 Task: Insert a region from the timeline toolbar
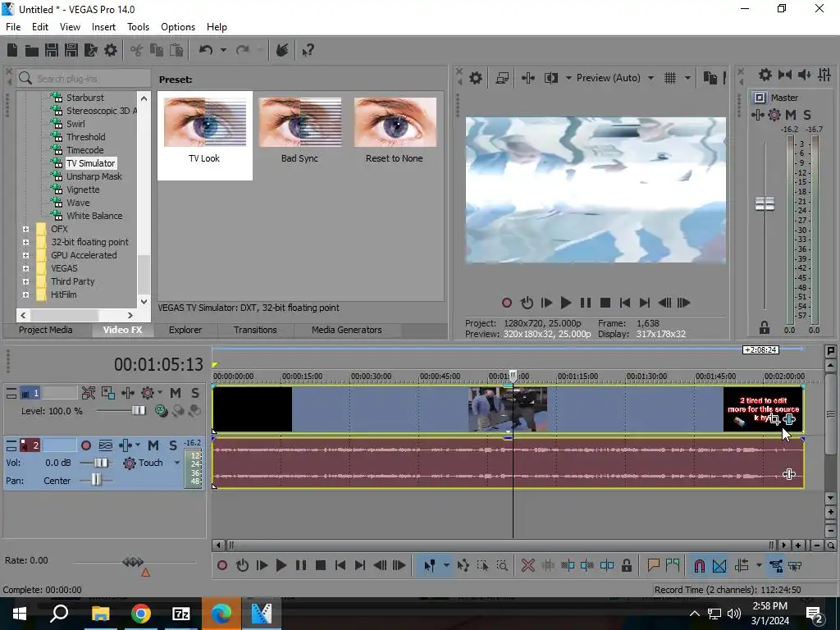(673, 565)
